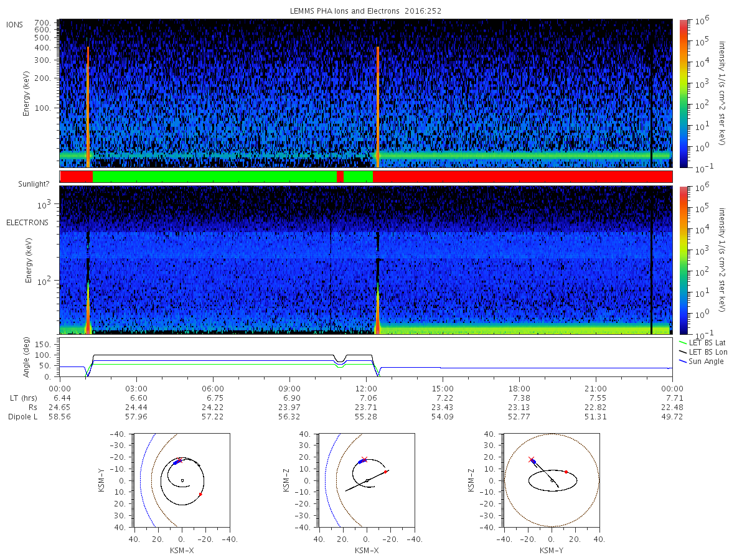Image resolution: width=747 pixels, height=560 pixels.
Task: Click the Rs value '24.65'
Action: click(x=60, y=407)
